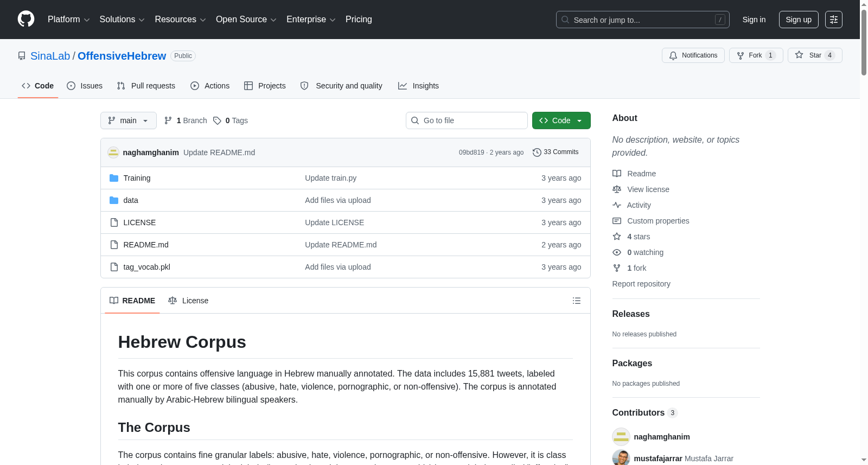868x465 pixels.
Task: Click the branch icon beside 1 Branch
Action: (x=168, y=120)
